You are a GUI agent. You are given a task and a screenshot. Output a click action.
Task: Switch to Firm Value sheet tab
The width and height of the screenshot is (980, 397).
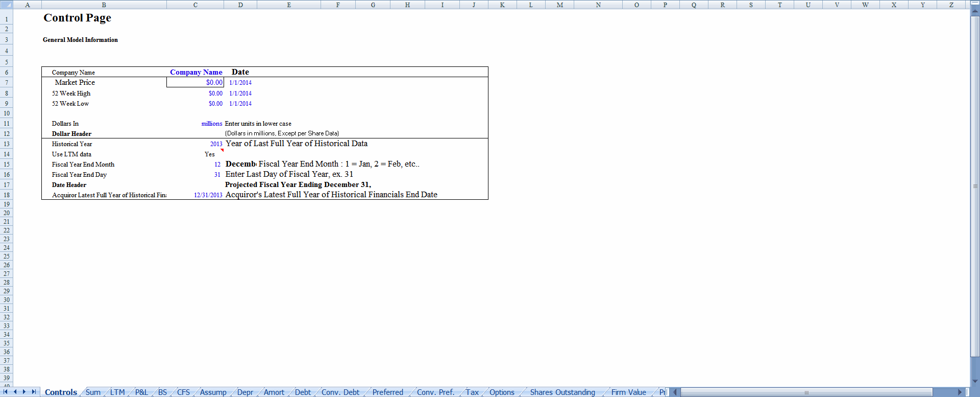(x=629, y=392)
